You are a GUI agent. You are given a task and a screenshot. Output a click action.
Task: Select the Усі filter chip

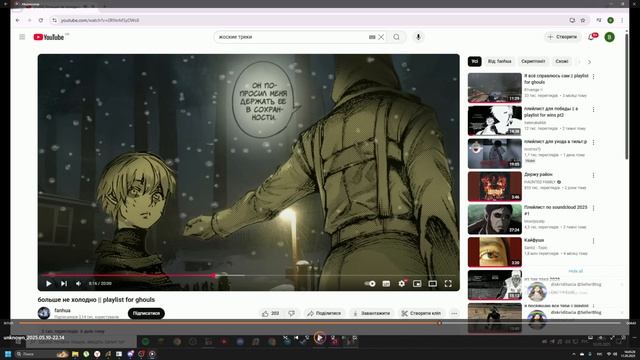[475, 61]
